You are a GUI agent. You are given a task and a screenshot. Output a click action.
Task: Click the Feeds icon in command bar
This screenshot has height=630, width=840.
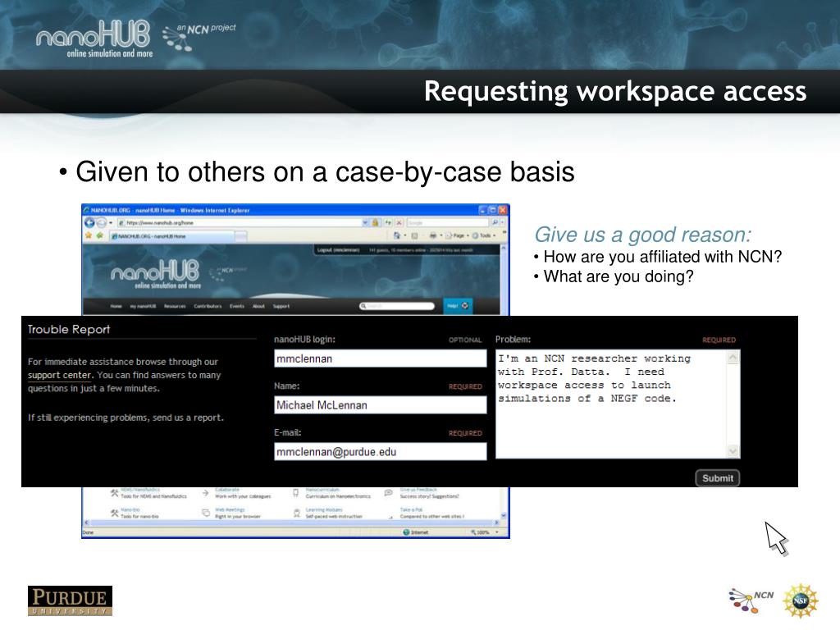click(x=414, y=235)
